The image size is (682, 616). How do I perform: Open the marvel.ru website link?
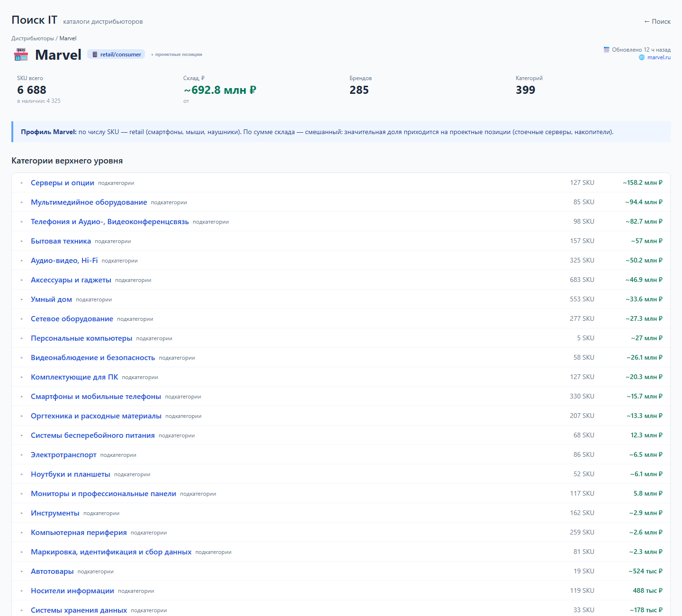click(x=659, y=57)
